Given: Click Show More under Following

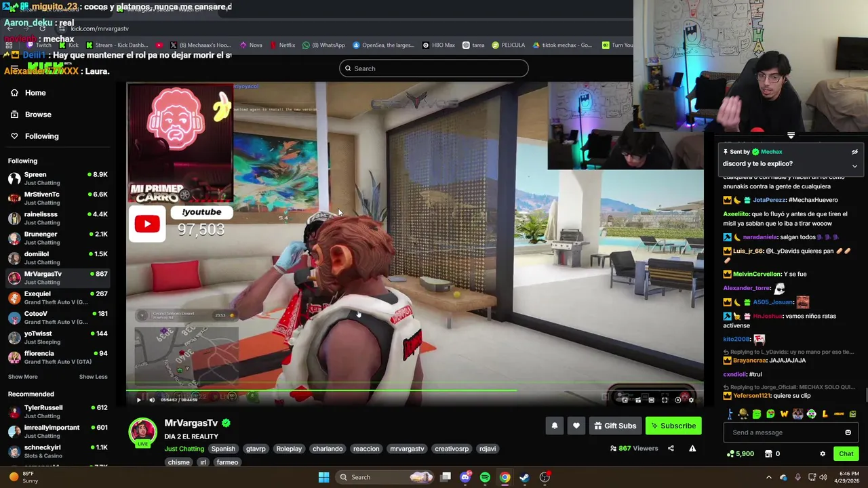Looking at the screenshot, I should coord(22,377).
